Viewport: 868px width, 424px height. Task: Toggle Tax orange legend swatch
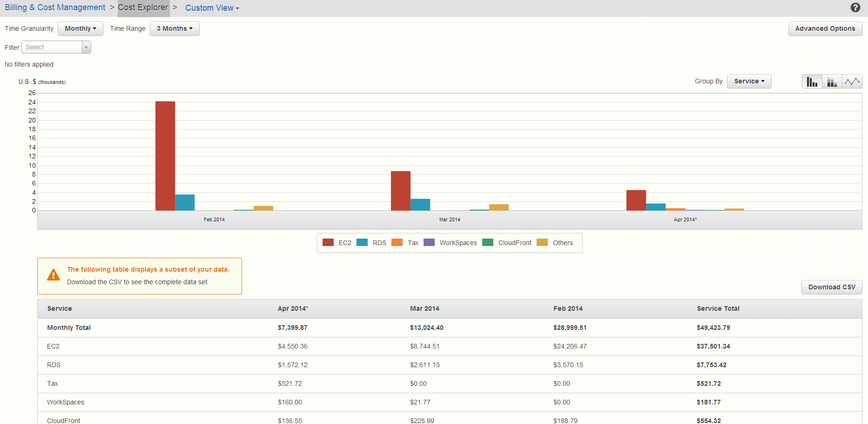pyautogui.click(x=397, y=242)
